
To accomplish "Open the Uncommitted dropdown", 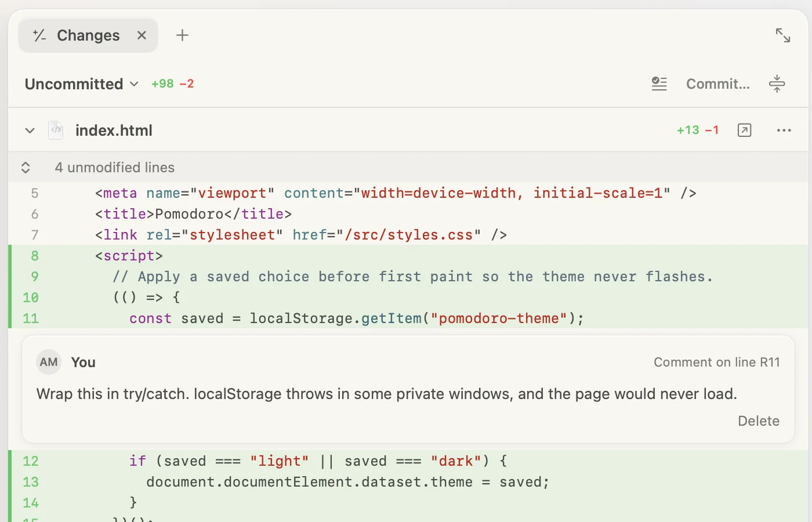I will (82, 84).
